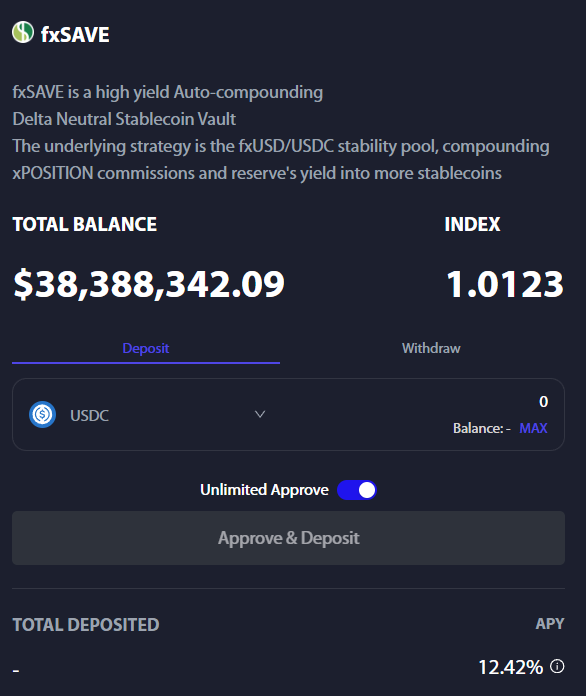This screenshot has width=586, height=696.
Task: Click the TOTAL BALANCE heading
Action: [x=85, y=224]
